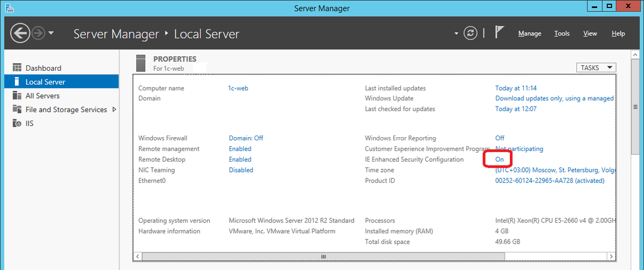Viewport: 644px width, 270px height.
Task: Click the refresh icon in header
Action: (470, 33)
